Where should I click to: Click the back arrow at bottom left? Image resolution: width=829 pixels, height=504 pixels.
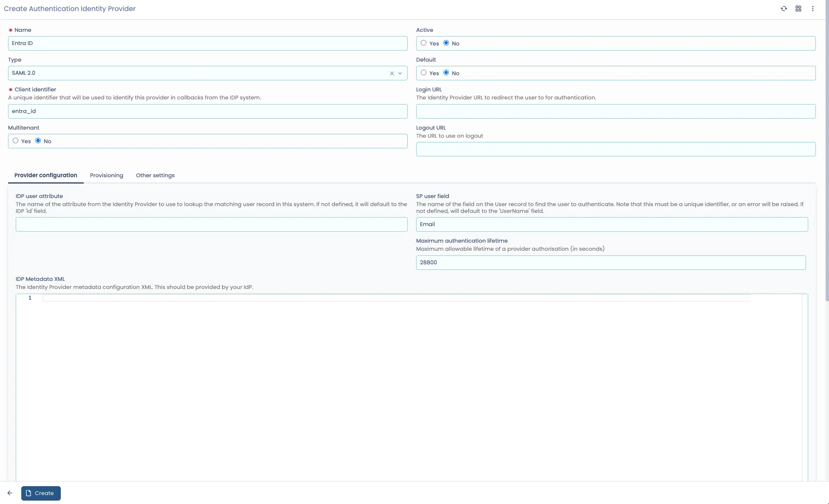point(10,493)
